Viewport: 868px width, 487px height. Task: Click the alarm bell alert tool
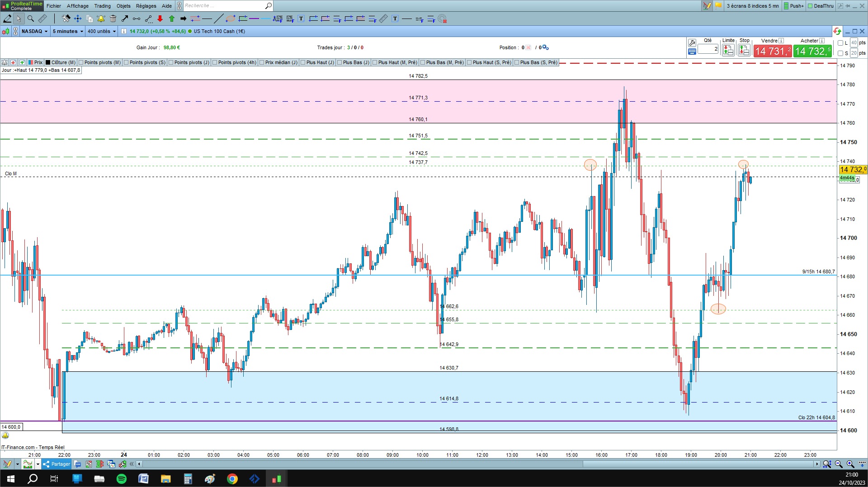(101, 19)
